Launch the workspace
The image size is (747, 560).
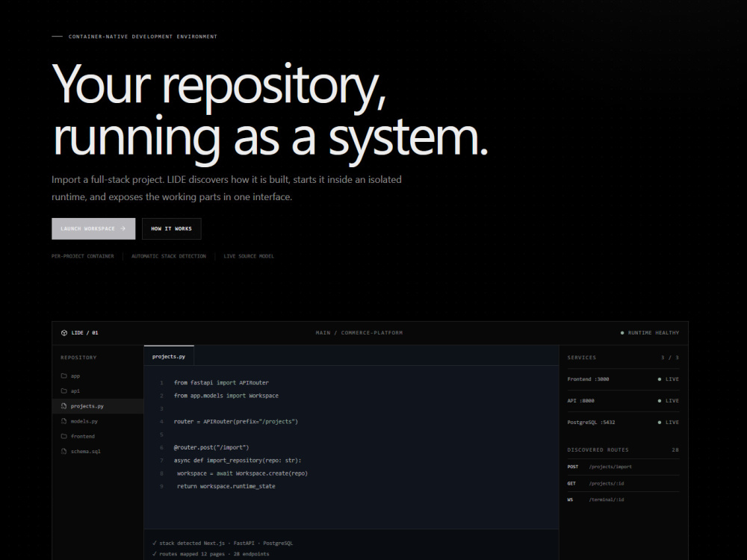pos(93,228)
